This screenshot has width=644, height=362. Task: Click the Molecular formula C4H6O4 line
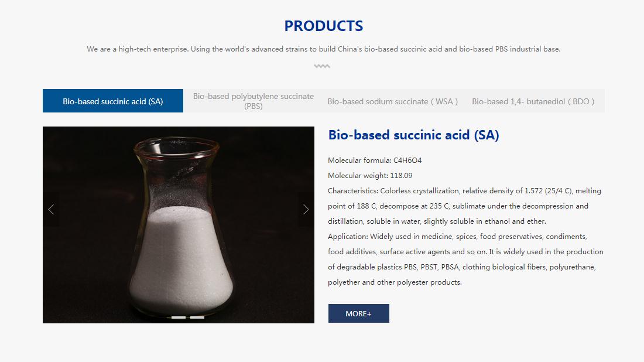375,160
